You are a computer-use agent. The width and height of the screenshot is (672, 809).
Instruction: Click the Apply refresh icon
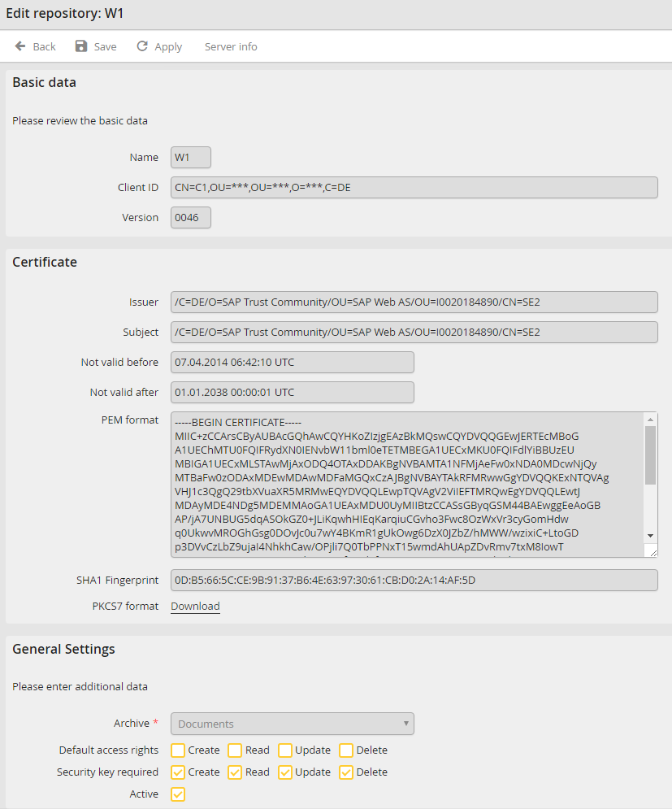(x=142, y=46)
